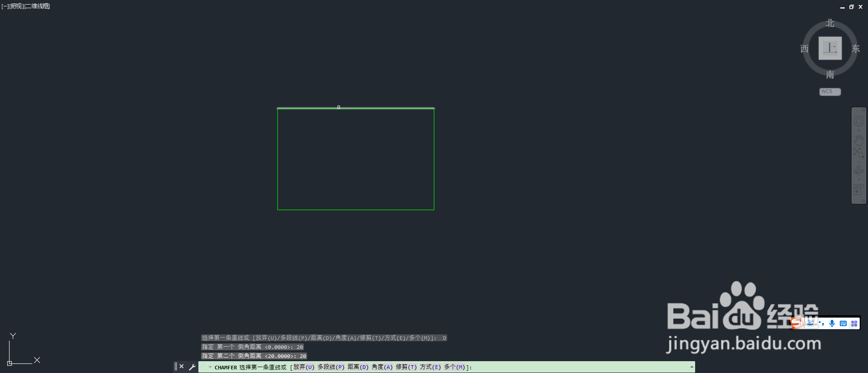Select the rectangle's bottom edge line

[x=356, y=210]
